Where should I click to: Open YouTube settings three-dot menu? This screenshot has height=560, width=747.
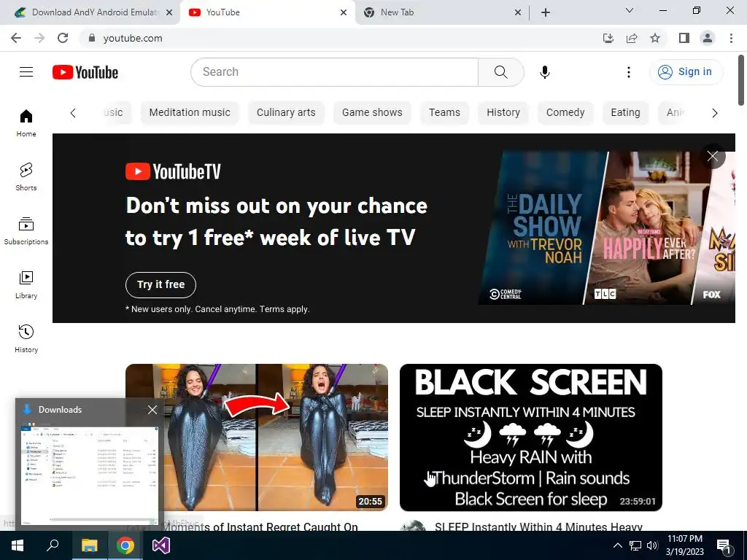[x=628, y=72]
